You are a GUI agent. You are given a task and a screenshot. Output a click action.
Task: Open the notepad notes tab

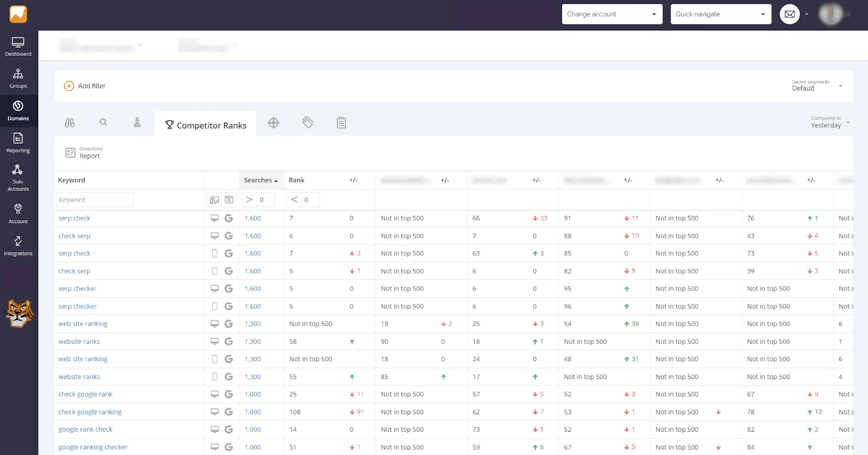[341, 123]
